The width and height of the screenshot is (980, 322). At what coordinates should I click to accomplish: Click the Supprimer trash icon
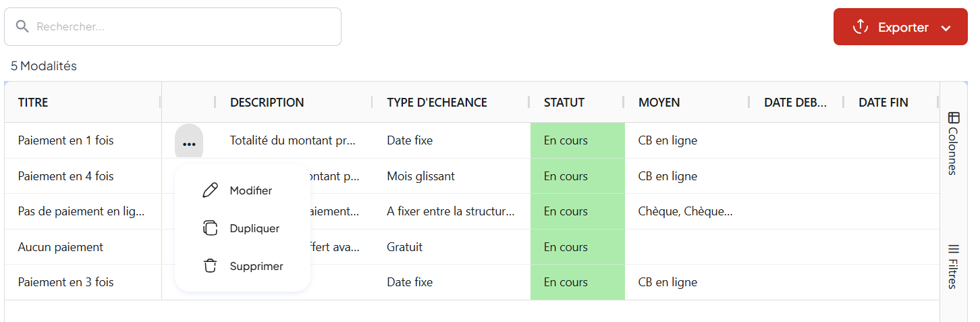pyautogui.click(x=211, y=266)
